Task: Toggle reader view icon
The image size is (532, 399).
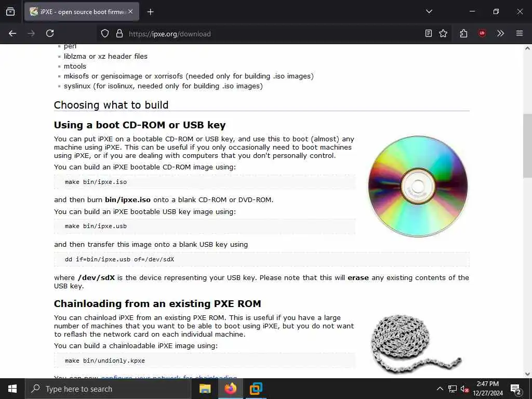Action: click(429, 33)
